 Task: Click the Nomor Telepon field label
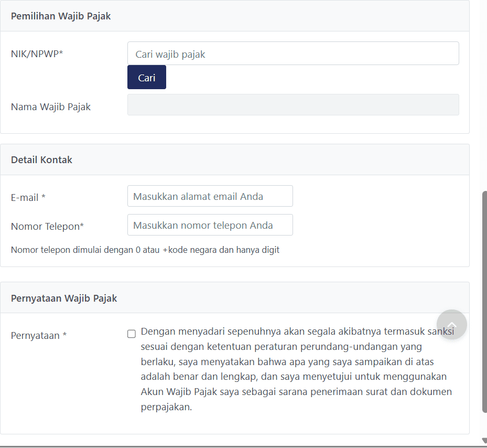pos(47,227)
